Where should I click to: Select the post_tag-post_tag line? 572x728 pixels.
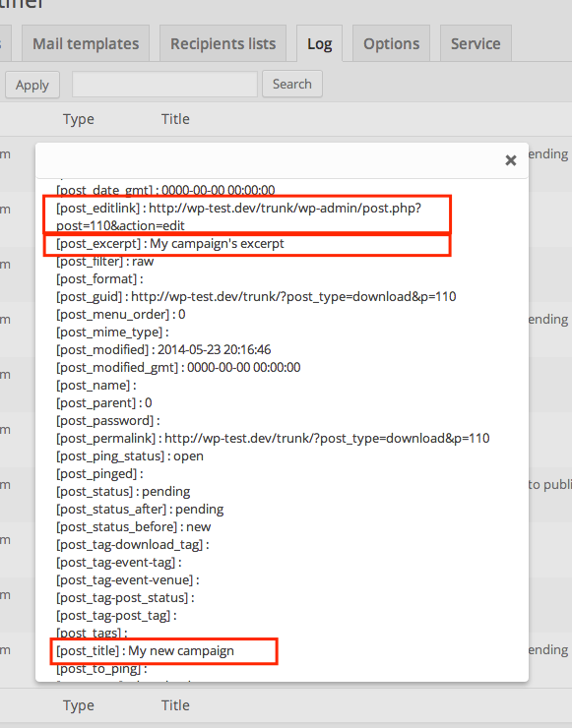click(x=116, y=615)
